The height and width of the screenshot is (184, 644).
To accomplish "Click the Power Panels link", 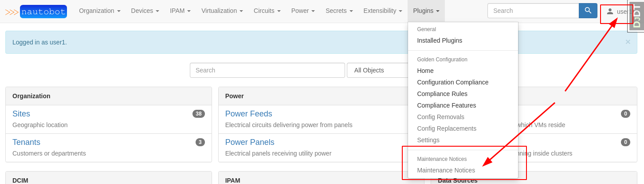I will [250, 142].
